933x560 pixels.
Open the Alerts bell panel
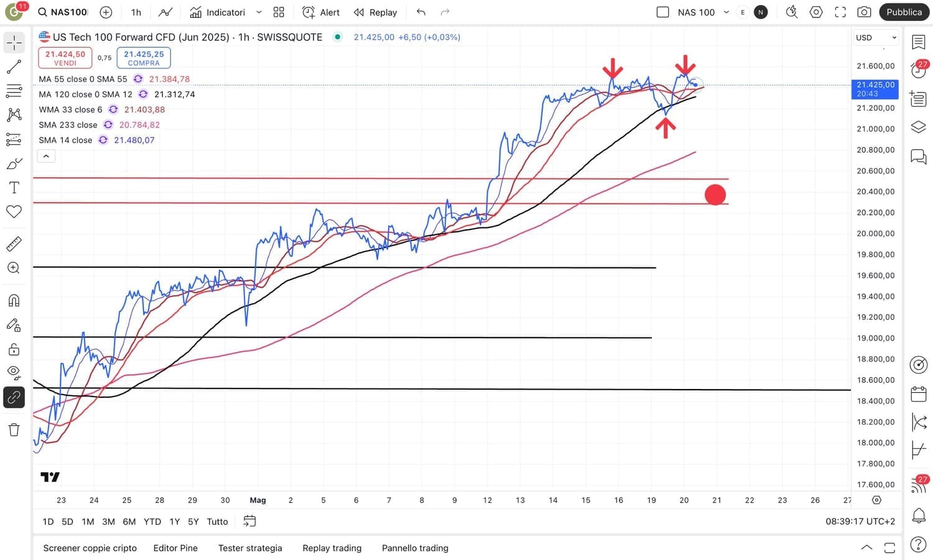tap(918, 515)
